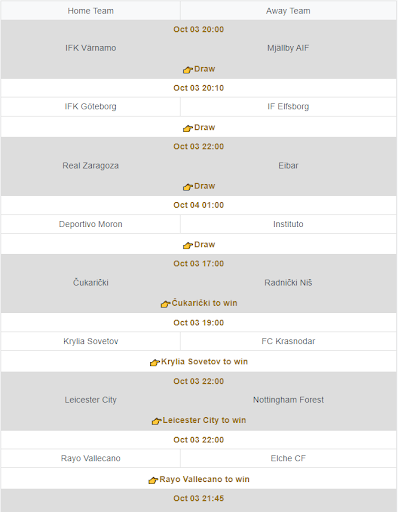Image resolution: width=398 pixels, height=512 pixels.
Task: Click the hand icon next to the IFK Göteborg Draw tip
Action: click(x=188, y=128)
